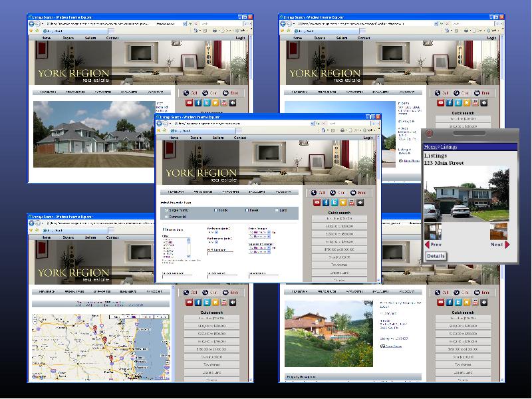The width and height of the screenshot is (532, 399).
Task: Click Sellers menu in top-left window
Action: click(90, 38)
